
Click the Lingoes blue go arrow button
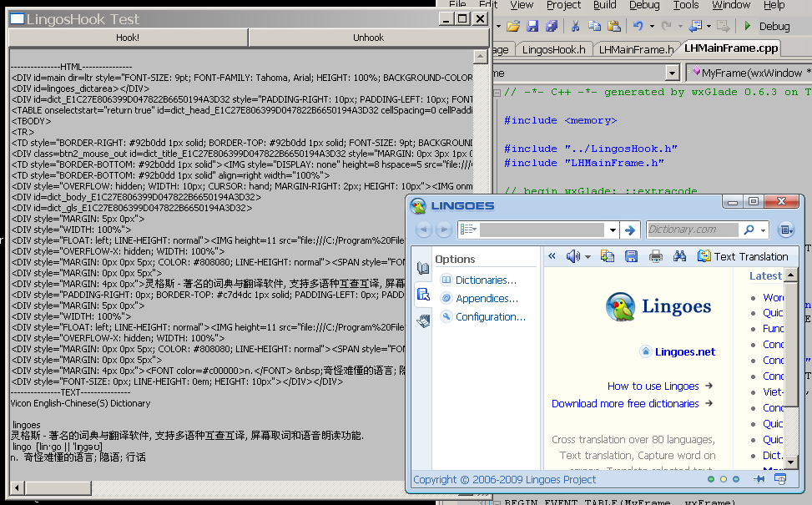[x=630, y=230]
